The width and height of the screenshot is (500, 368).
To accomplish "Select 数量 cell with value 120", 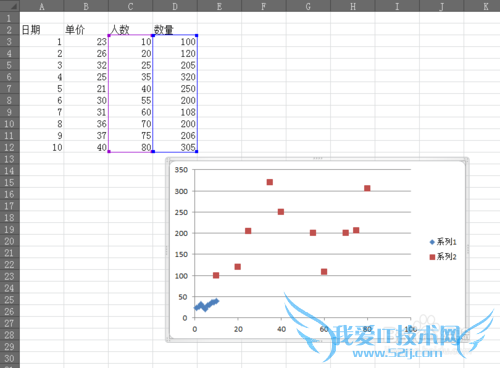I will tap(175, 53).
